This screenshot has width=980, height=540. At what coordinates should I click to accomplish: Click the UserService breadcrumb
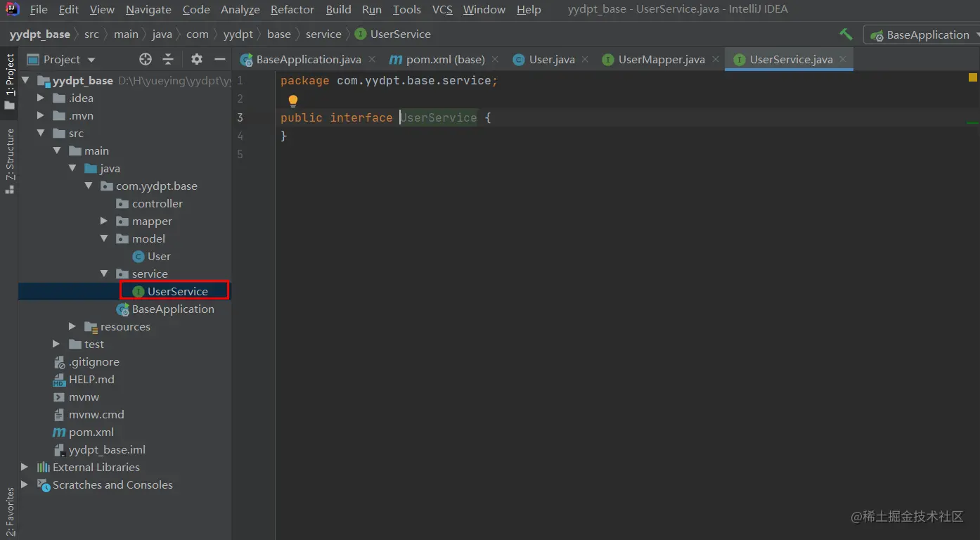393,34
